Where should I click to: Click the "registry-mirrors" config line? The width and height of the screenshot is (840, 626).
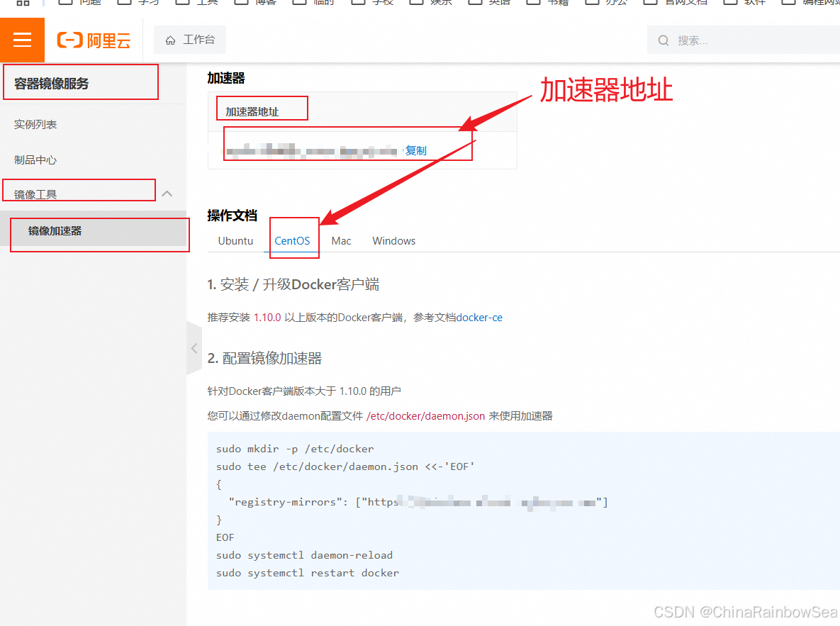point(418,502)
